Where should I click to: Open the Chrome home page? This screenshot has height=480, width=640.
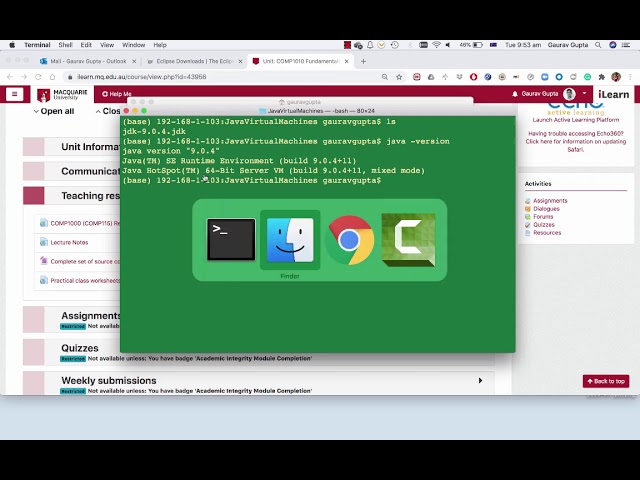(x=52, y=77)
